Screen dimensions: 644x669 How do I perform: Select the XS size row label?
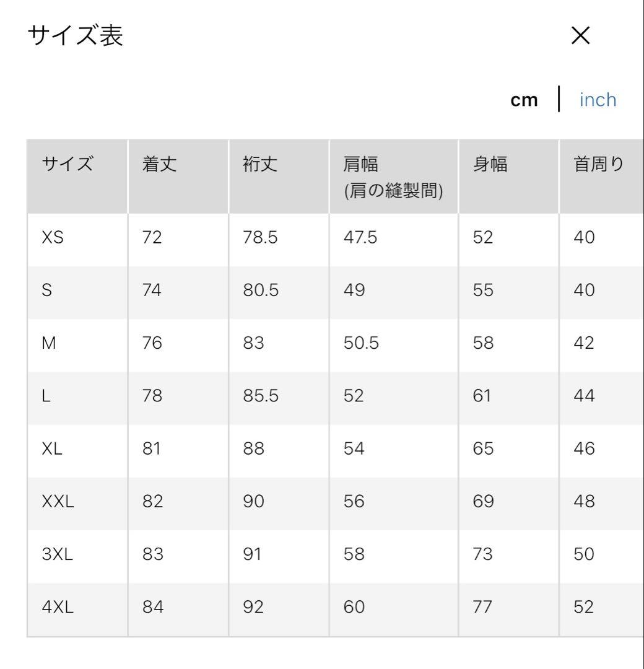53,237
